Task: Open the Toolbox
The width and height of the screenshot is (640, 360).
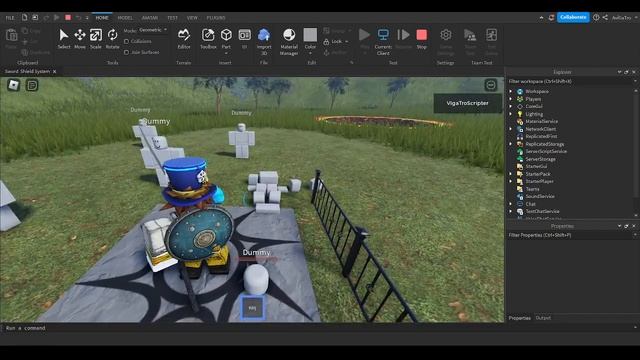Action: tap(208, 35)
